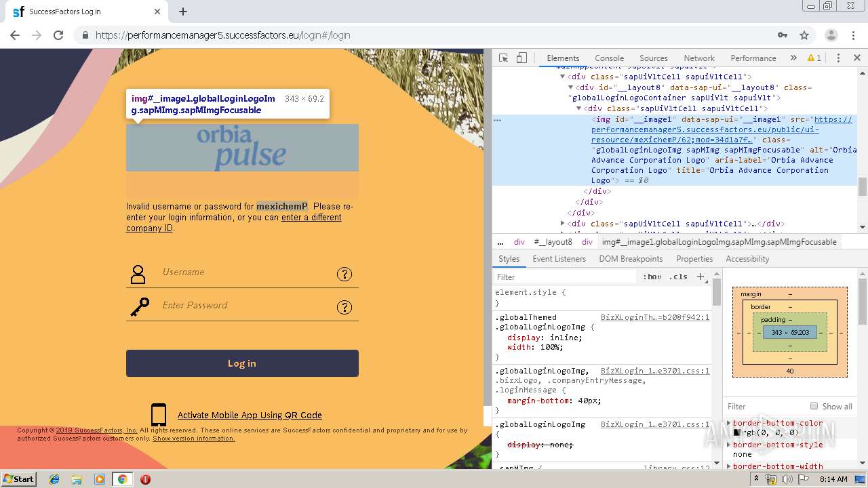Viewport: 868px width, 488px height.
Task: Collapse the div above the img node
Action: pos(579,108)
